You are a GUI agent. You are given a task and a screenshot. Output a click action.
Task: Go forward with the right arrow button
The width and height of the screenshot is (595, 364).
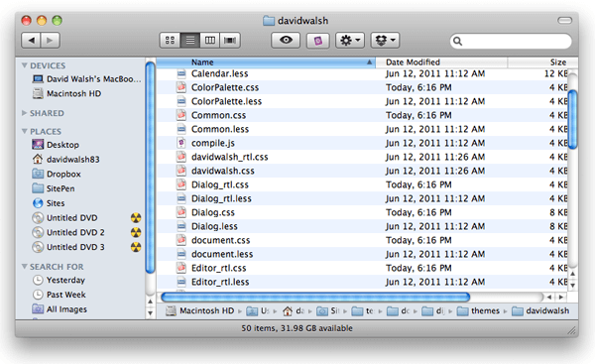pos(51,41)
